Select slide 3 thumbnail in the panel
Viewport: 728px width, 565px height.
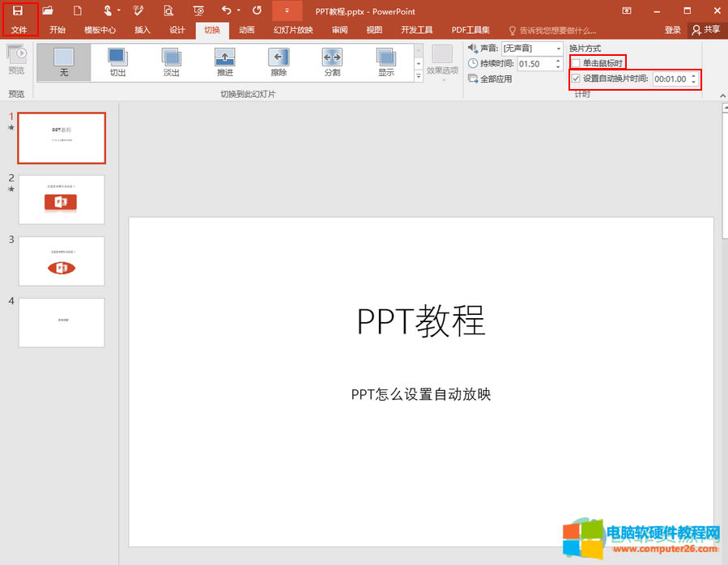pos(62,261)
